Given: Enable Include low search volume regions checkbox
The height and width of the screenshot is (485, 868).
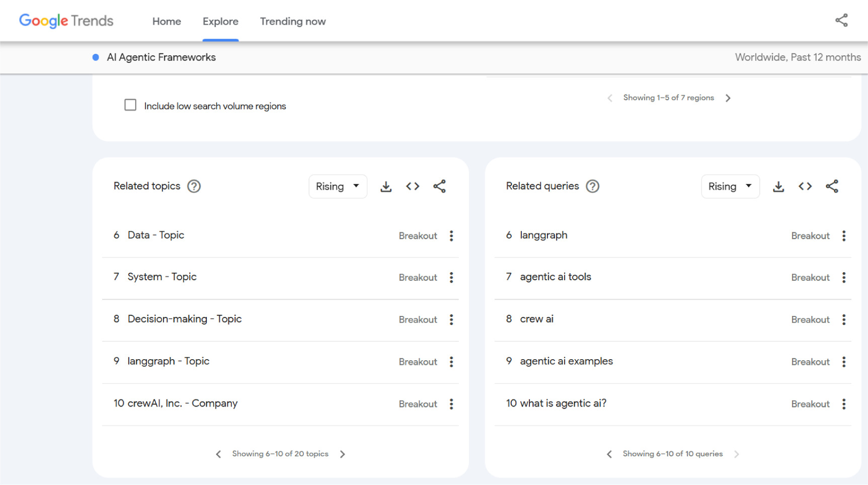Looking at the screenshot, I should point(130,105).
